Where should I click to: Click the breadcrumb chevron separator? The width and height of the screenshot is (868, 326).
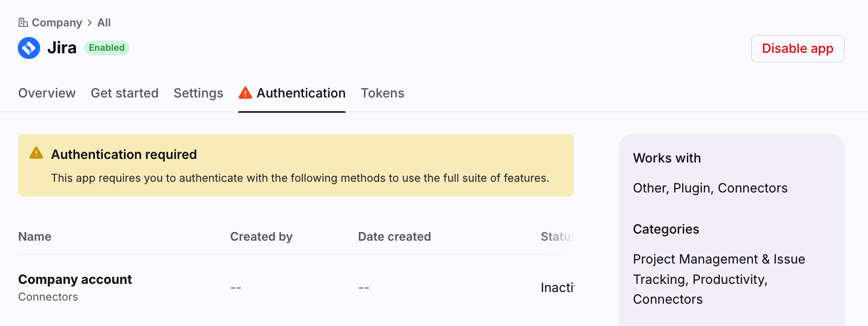90,23
